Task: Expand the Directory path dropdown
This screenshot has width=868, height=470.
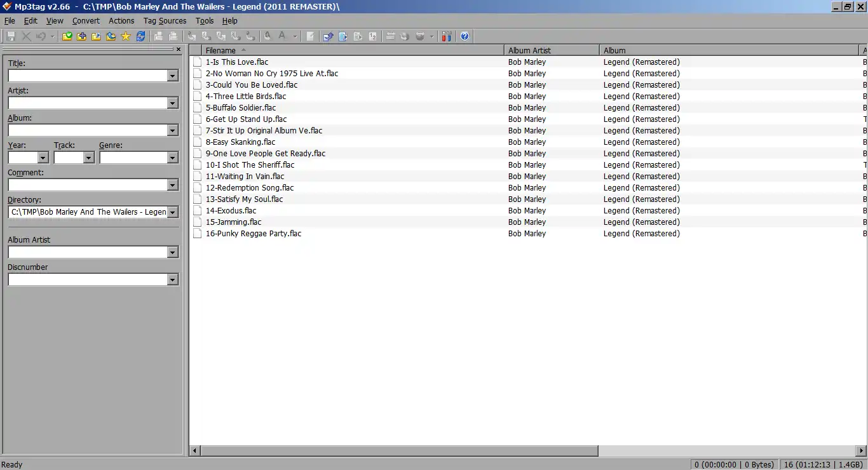Action: 173,212
